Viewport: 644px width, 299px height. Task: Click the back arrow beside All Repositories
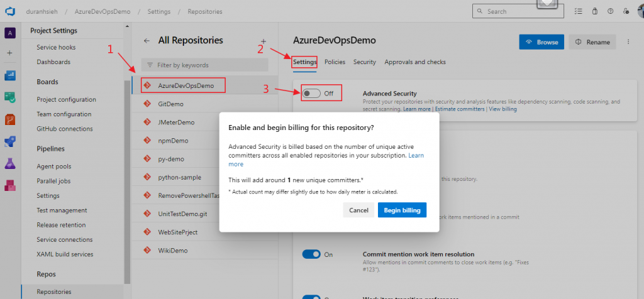147,41
